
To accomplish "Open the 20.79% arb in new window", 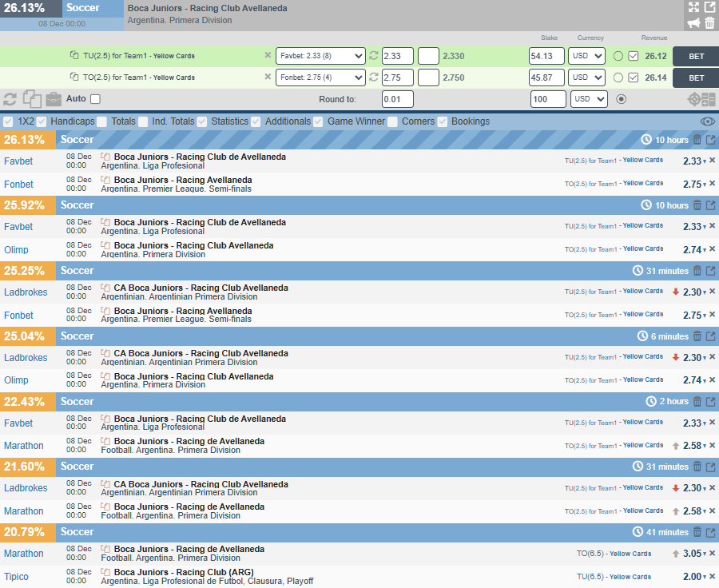I will point(711,533).
